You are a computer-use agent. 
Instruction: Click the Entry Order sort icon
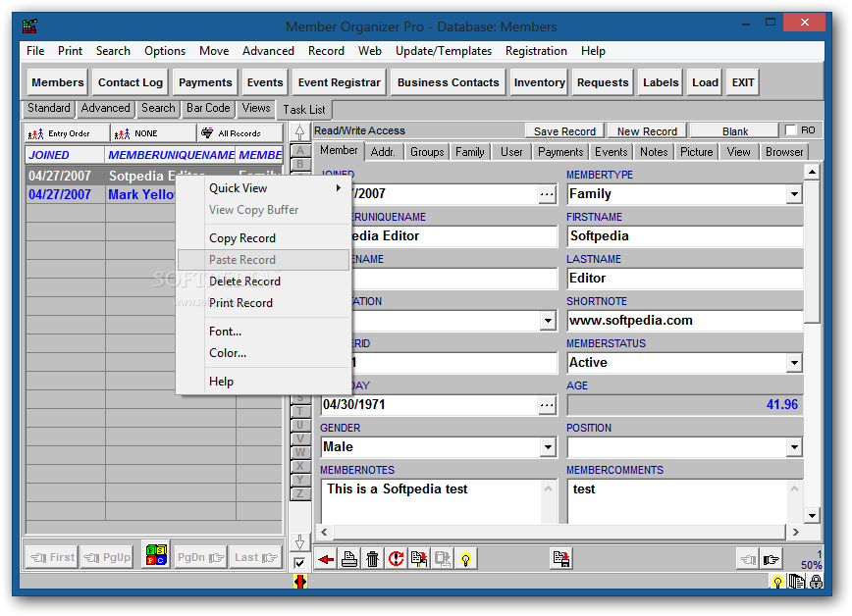point(36,133)
